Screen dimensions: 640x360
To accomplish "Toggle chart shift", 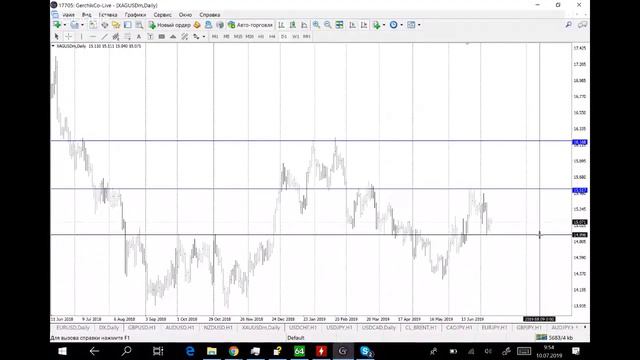I will (x=364, y=25).
